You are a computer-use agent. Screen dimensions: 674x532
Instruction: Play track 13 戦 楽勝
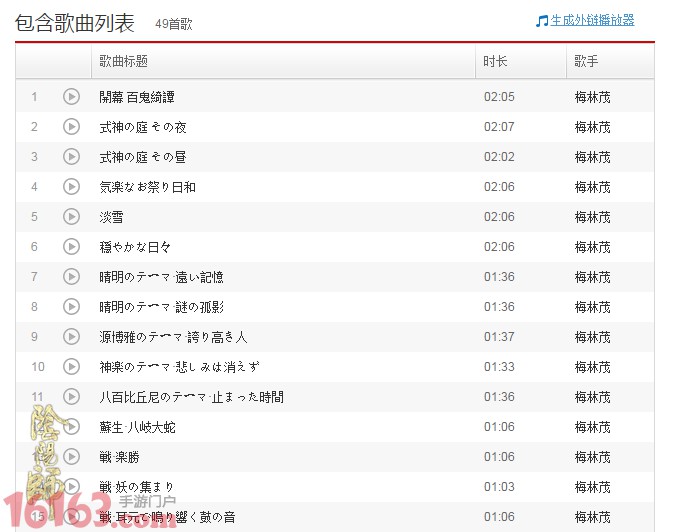(71, 456)
